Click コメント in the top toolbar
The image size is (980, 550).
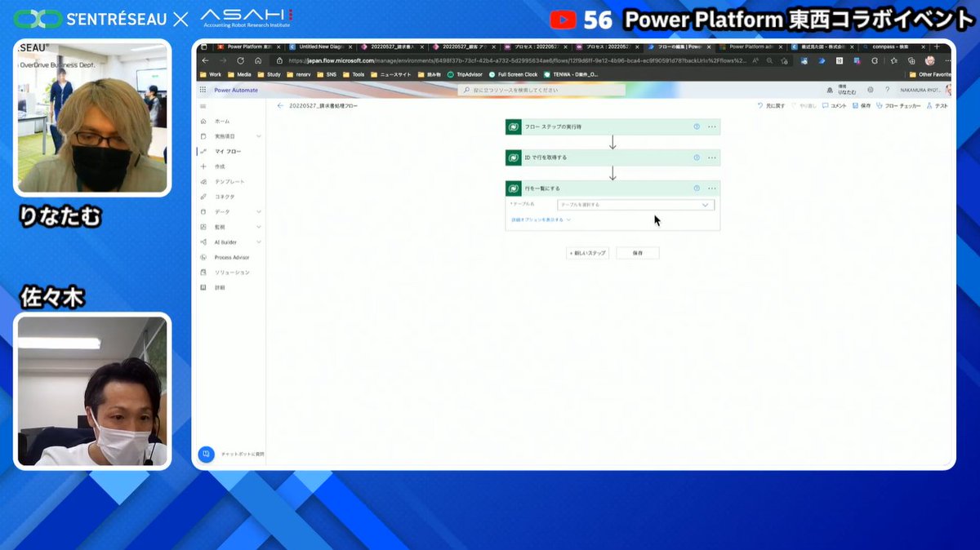point(835,106)
